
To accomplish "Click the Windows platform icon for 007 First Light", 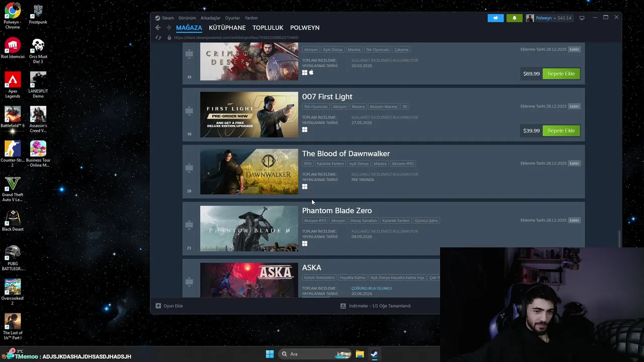I will click(304, 130).
